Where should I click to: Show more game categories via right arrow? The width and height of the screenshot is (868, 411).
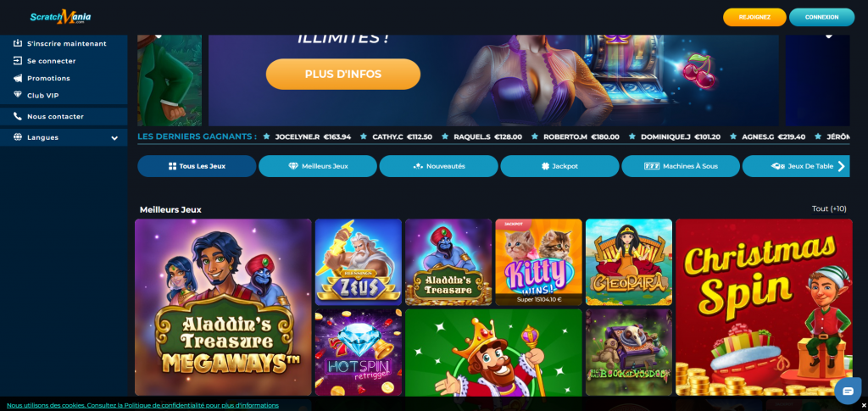[x=842, y=166]
